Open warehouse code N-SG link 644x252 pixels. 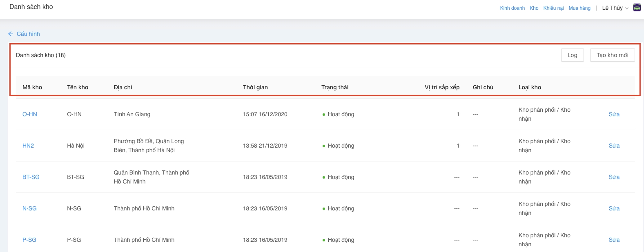click(29, 208)
